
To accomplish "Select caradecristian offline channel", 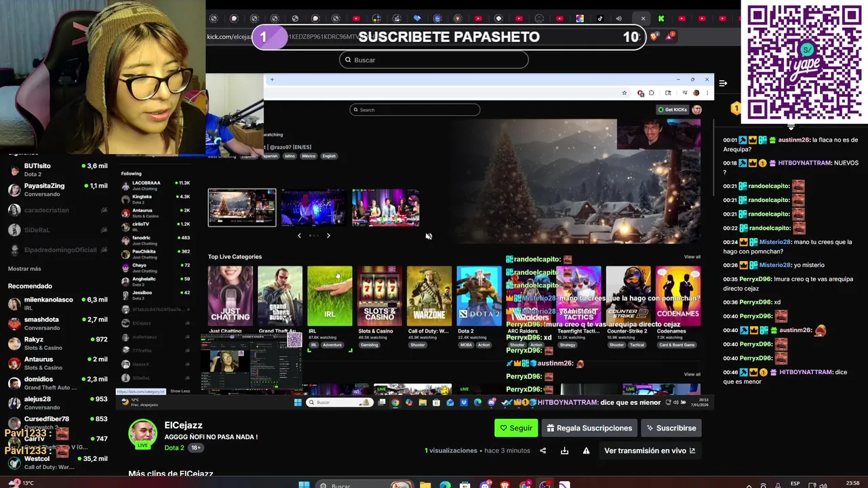I will point(58,210).
